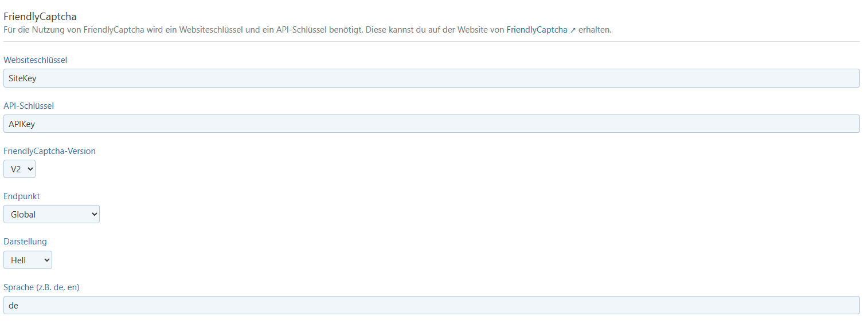
Task: Click the FriendlyCaptcha section heading
Action: (x=40, y=17)
